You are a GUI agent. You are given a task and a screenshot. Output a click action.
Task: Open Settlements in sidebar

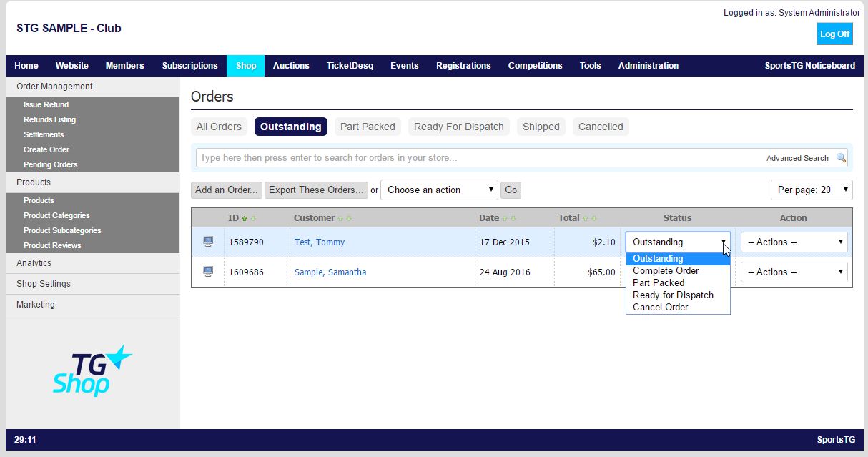click(x=44, y=134)
